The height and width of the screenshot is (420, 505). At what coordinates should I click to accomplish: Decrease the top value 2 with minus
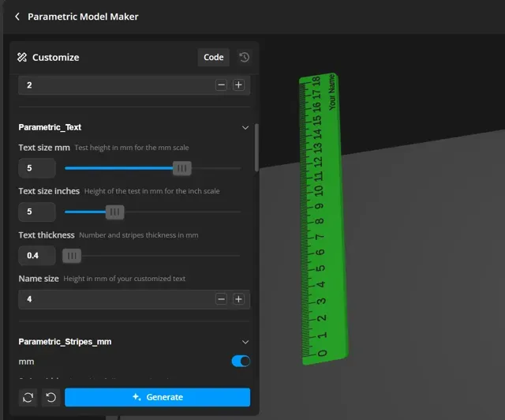[221, 85]
